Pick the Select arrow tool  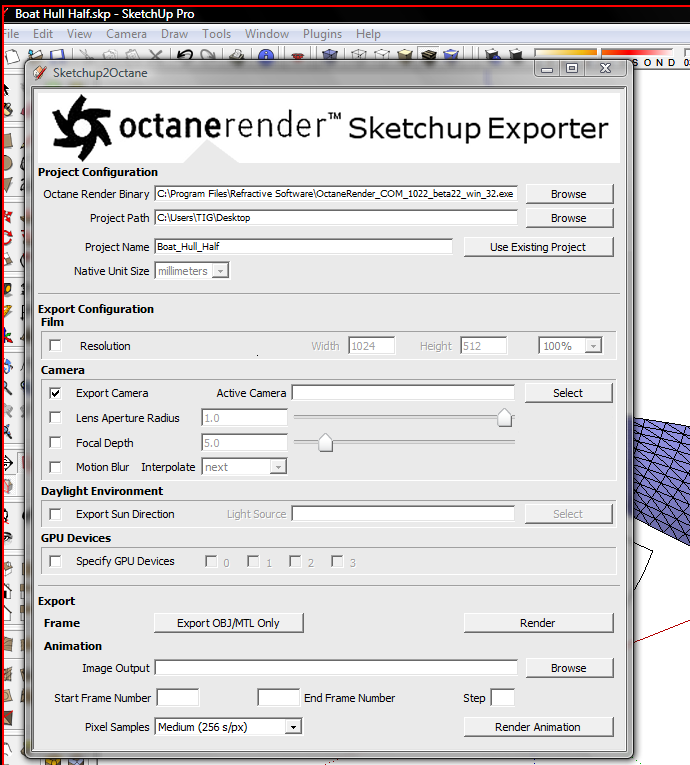[7, 90]
